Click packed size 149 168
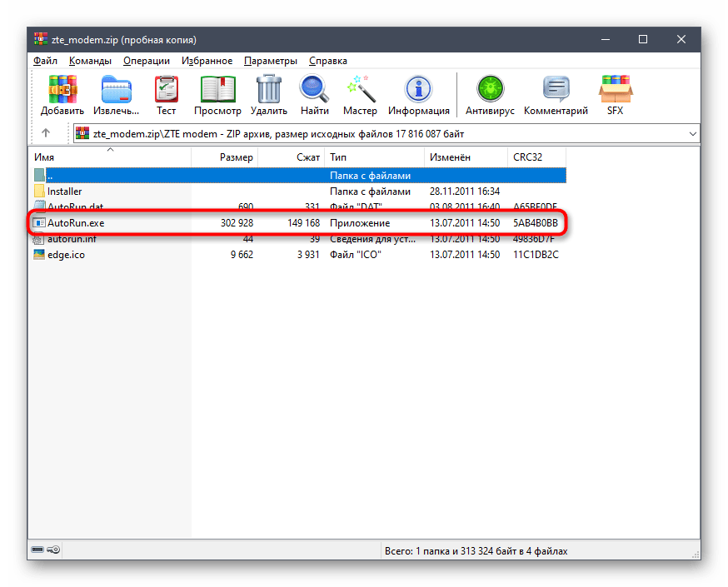 [x=304, y=223]
